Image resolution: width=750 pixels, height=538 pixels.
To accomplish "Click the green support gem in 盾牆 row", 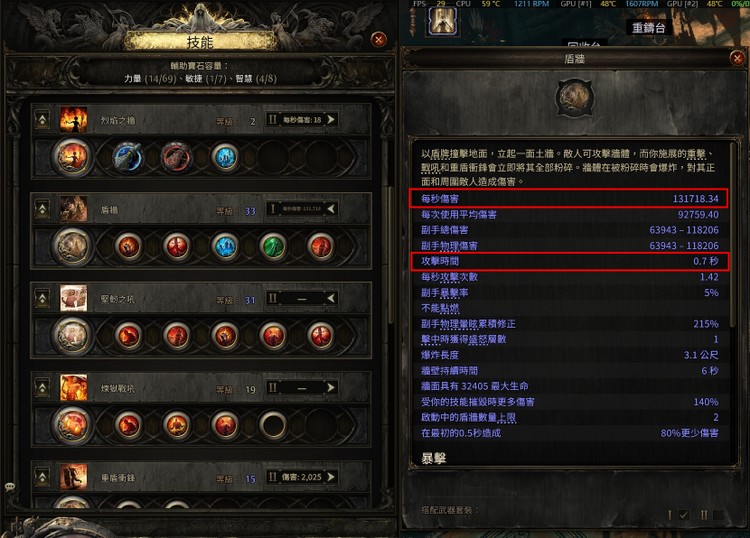I will 273,247.
